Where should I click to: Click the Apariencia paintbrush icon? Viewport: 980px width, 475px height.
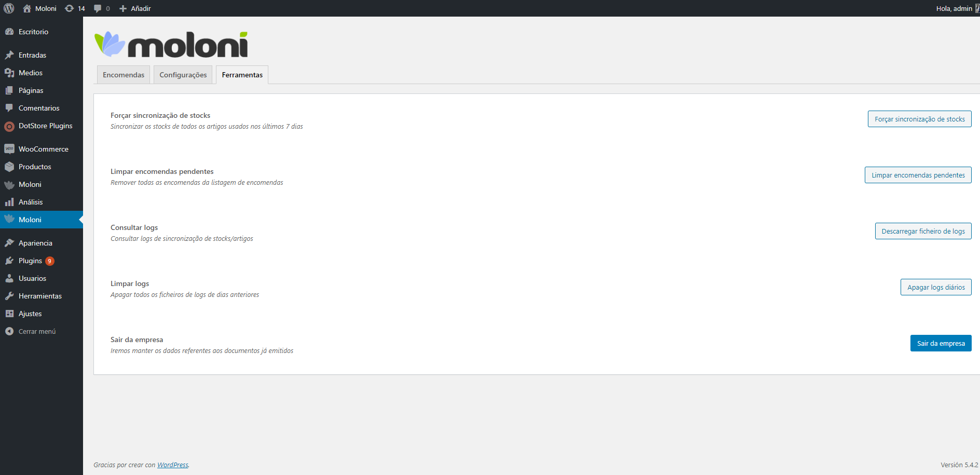click(x=9, y=243)
